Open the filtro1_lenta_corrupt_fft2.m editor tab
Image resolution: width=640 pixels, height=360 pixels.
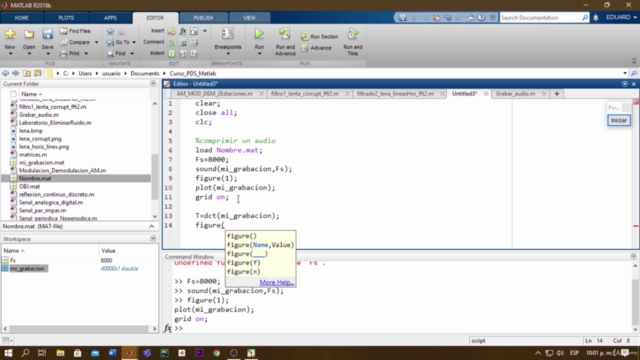pos(305,94)
